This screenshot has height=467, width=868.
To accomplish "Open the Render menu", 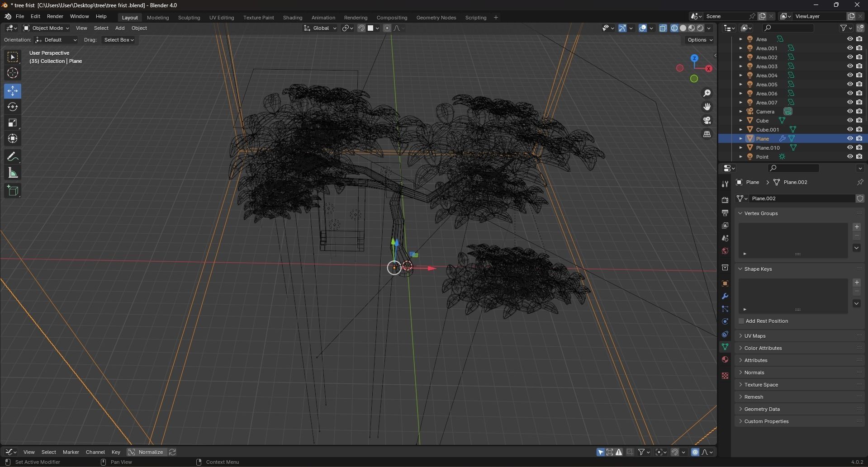I will (x=55, y=16).
